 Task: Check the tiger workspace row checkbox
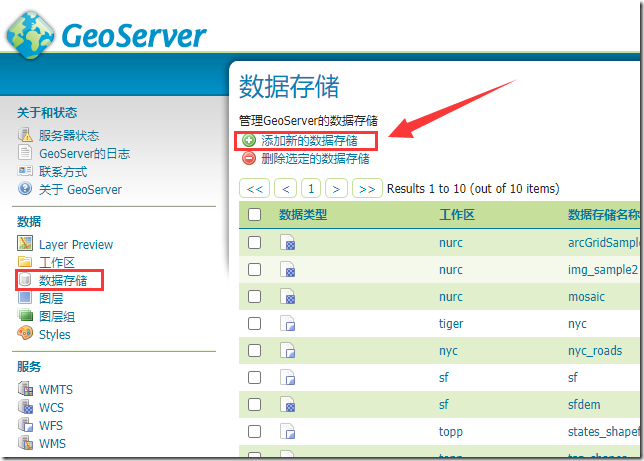pyautogui.click(x=254, y=323)
